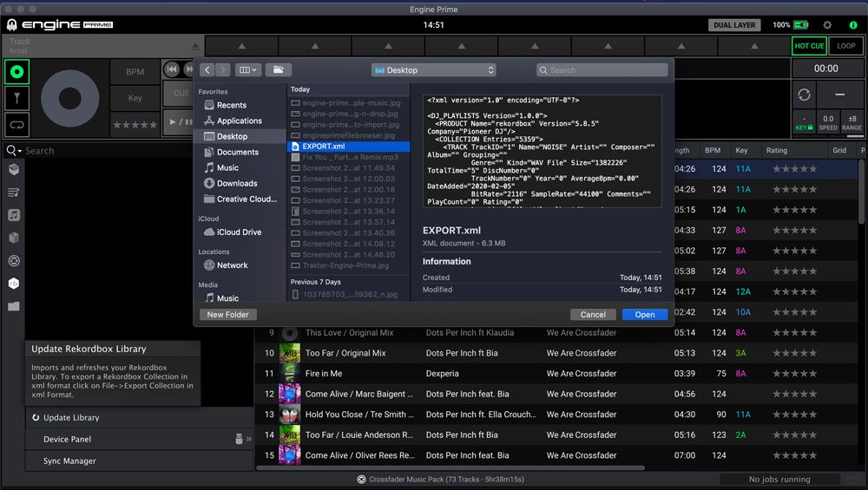
Task: Sort tracks by Rating column header
Action: coord(777,150)
